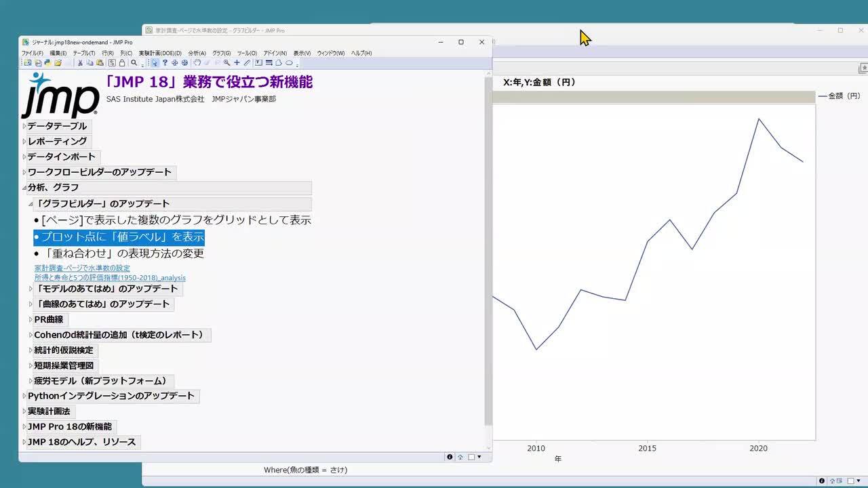
Task: Expand the Pythonインテグレーションのアップデート section
Action: (x=24, y=396)
